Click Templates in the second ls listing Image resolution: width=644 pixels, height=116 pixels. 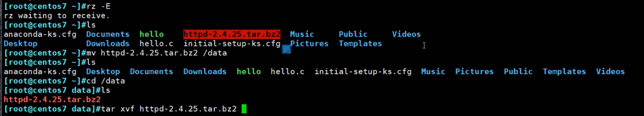(564, 72)
